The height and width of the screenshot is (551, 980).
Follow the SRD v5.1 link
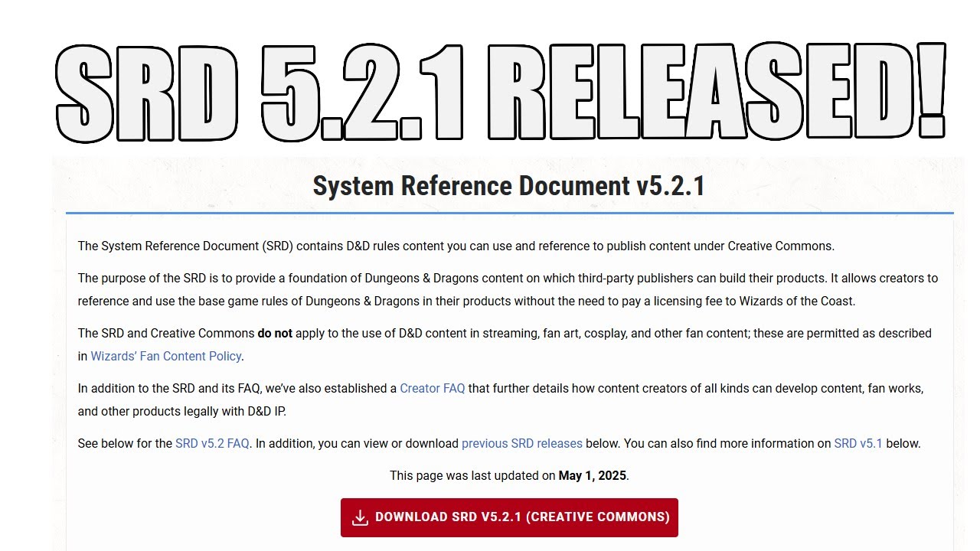coord(858,443)
